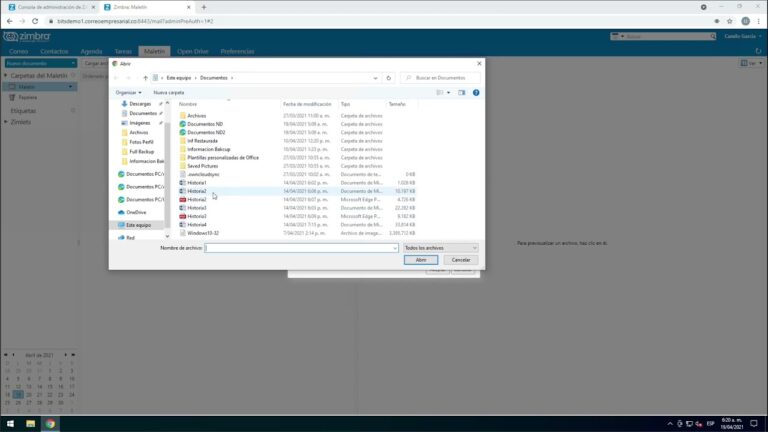768x432 pixels.
Task: Open the Correo tab in Zimbra
Action: click(19, 51)
